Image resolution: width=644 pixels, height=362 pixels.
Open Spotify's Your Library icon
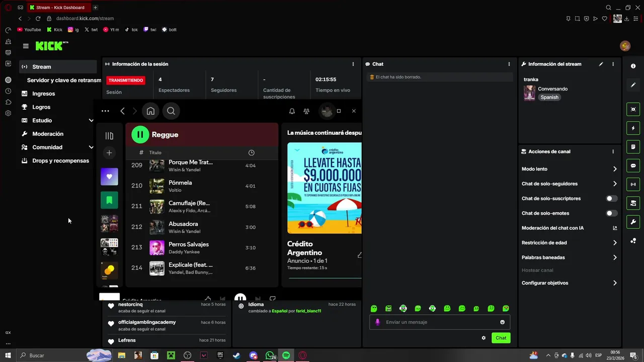(x=109, y=136)
